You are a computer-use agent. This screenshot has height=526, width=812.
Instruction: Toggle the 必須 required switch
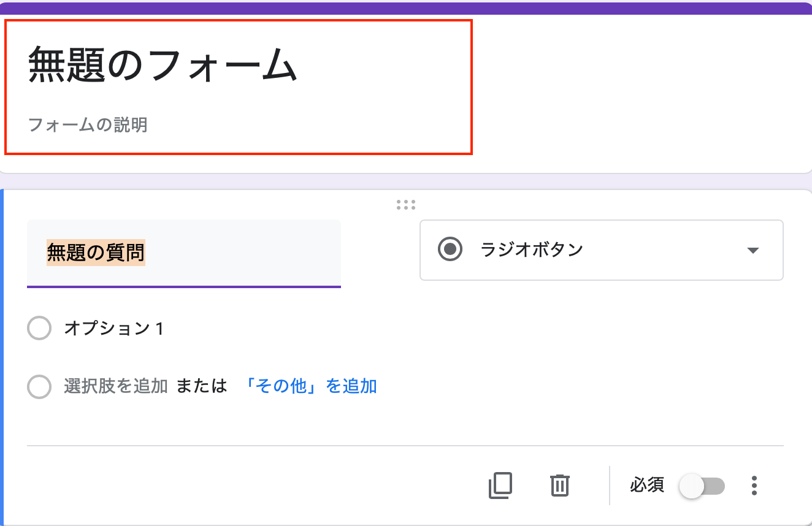(x=702, y=486)
